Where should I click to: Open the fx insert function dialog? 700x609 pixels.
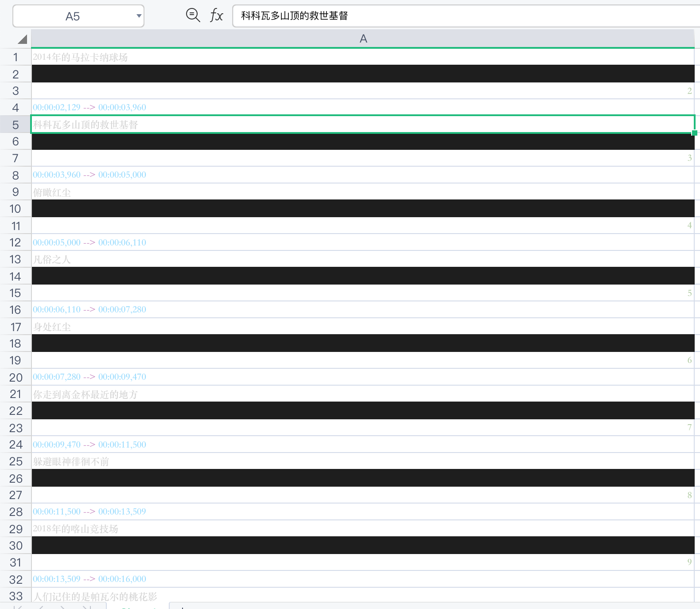pyautogui.click(x=216, y=16)
